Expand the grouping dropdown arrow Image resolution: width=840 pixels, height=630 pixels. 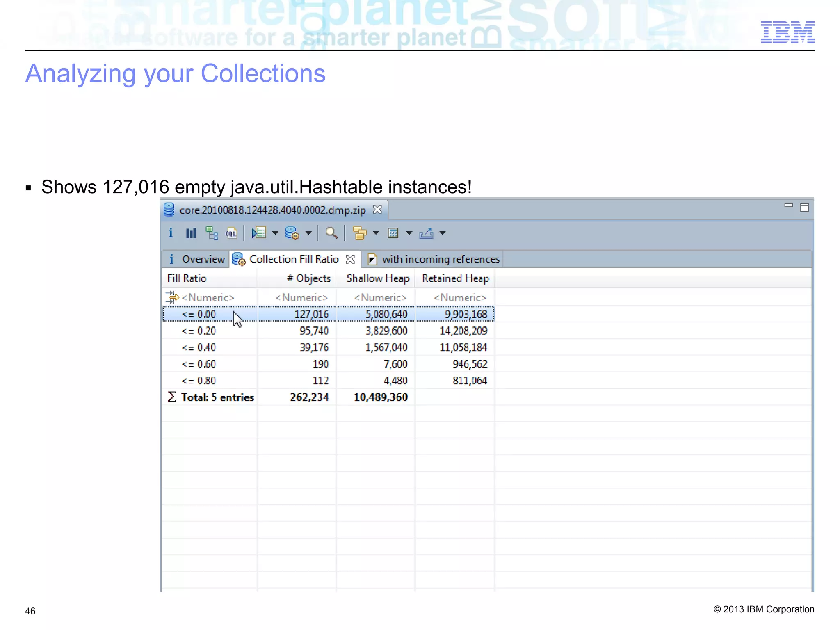pos(376,233)
